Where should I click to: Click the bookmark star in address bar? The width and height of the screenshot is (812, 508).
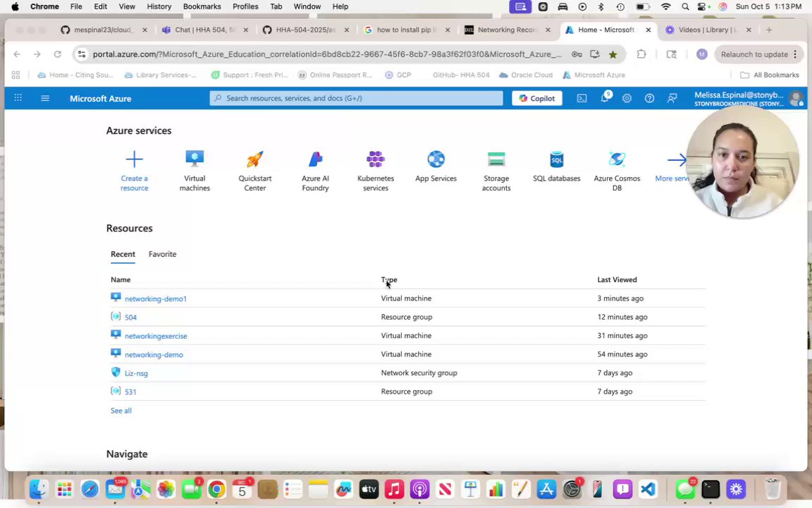point(613,54)
